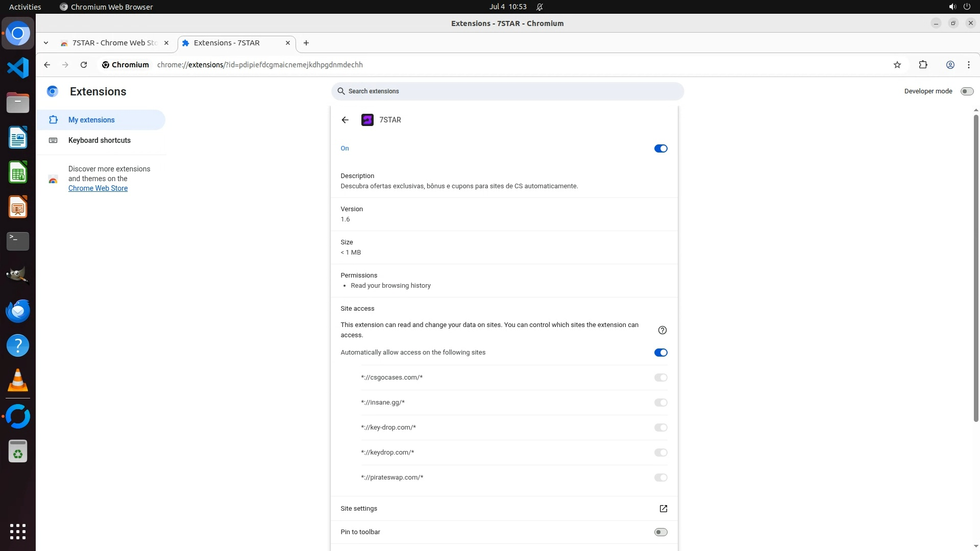Open Site settings external link icon
The height and width of the screenshot is (551, 980).
[x=663, y=509]
